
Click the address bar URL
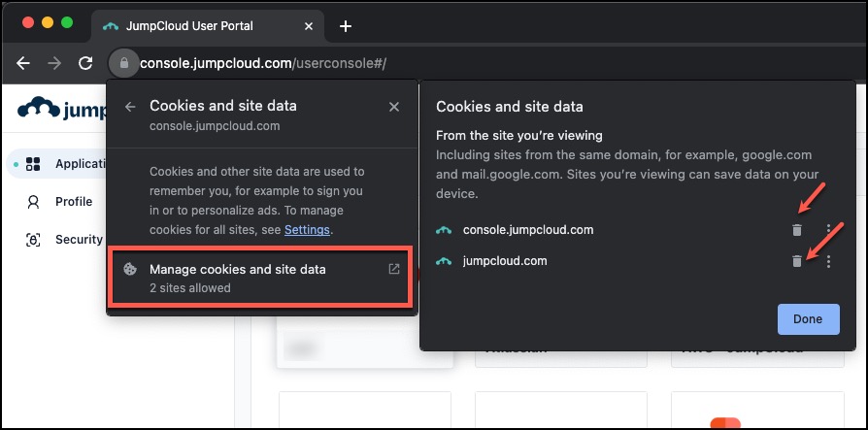click(x=262, y=63)
